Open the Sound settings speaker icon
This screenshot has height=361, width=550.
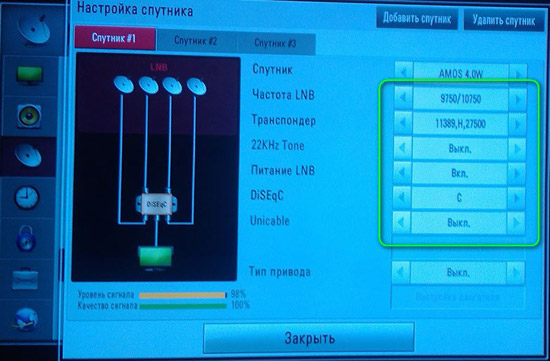pos(29,116)
